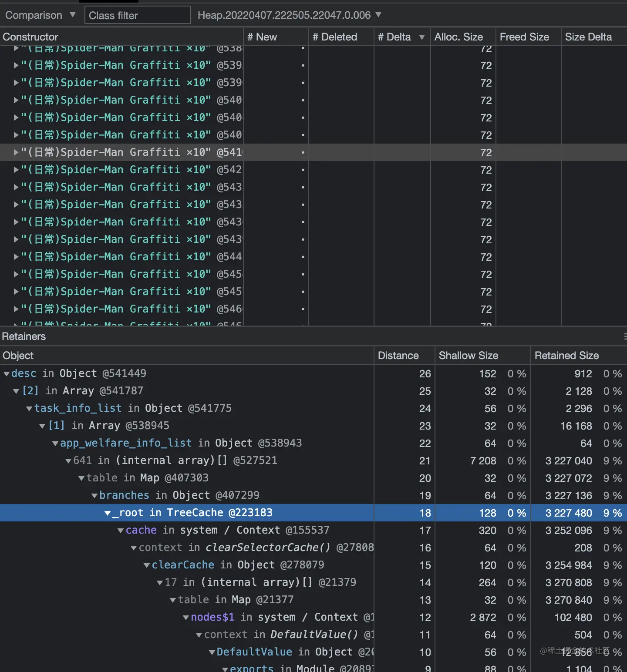Image resolution: width=627 pixels, height=672 pixels.
Task: Open the heap snapshot selector dropdown
Action: (x=289, y=15)
